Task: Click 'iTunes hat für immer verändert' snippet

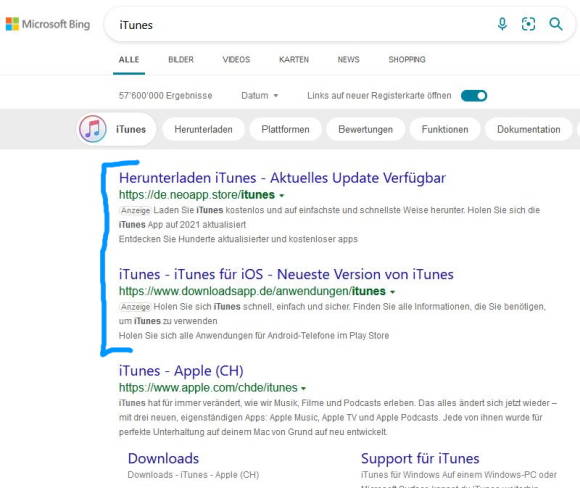Action: point(337,417)
